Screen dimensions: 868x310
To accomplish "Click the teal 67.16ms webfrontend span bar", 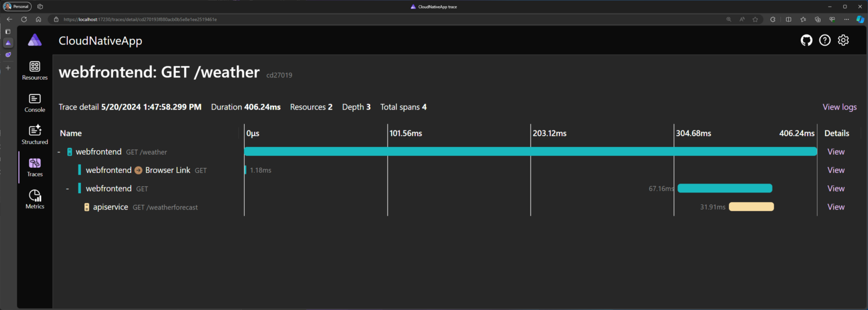I will click(724, 189).
